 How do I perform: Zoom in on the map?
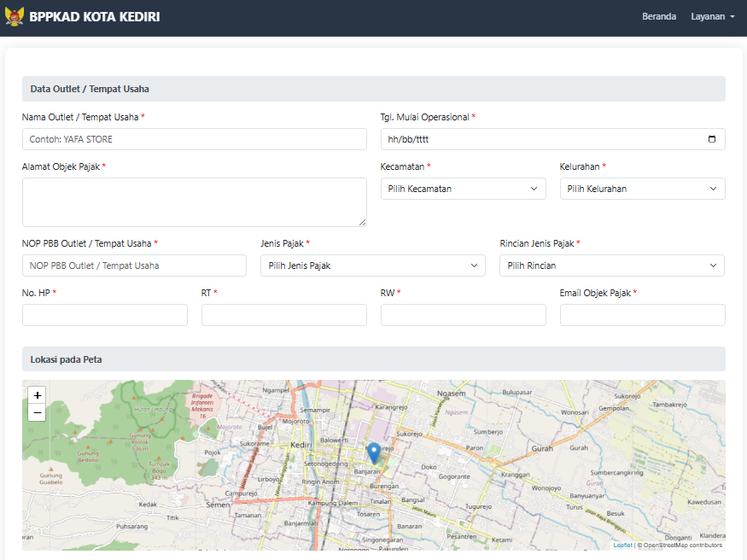(x=38, y=395)
